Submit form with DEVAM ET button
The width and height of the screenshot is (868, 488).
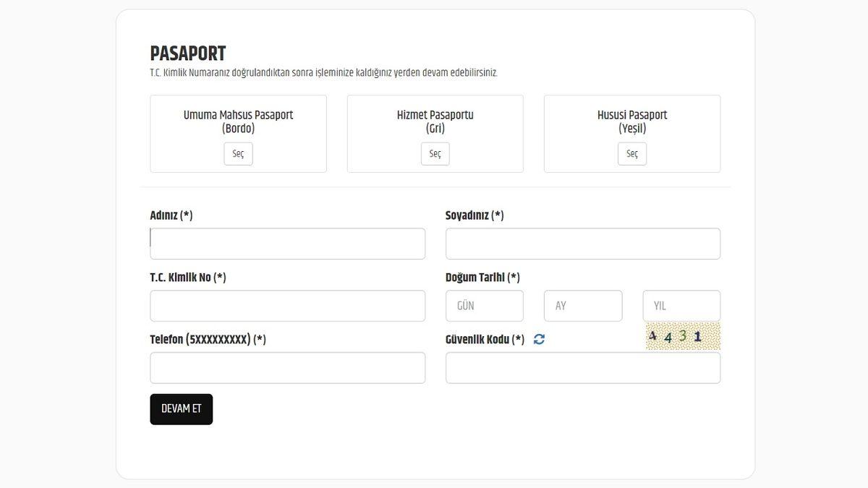181,409
